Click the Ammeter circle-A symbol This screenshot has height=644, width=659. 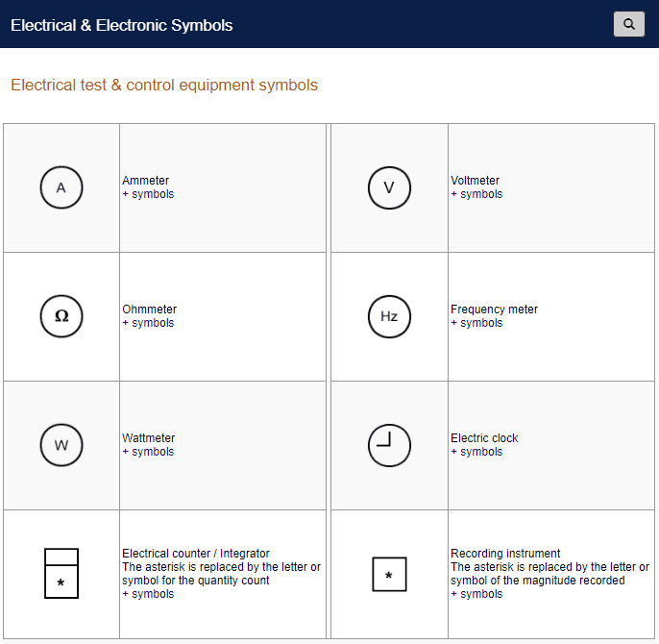tap(61, 187)
